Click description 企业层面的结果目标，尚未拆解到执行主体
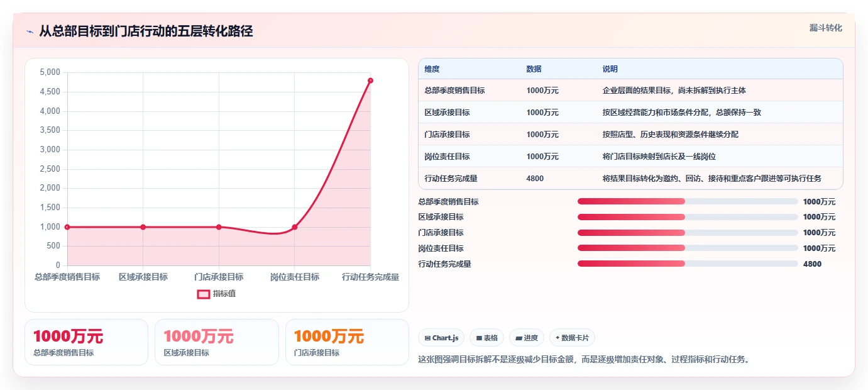 click(x=674, y=91)
